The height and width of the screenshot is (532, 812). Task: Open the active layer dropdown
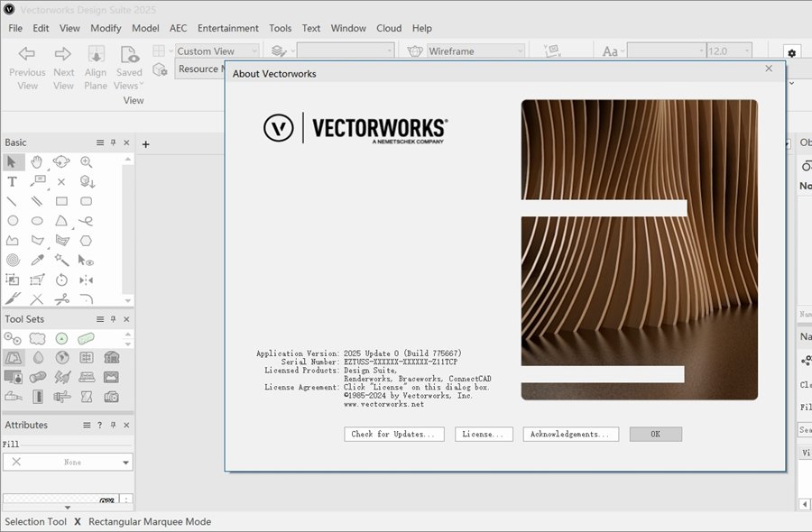coord(346,50)
